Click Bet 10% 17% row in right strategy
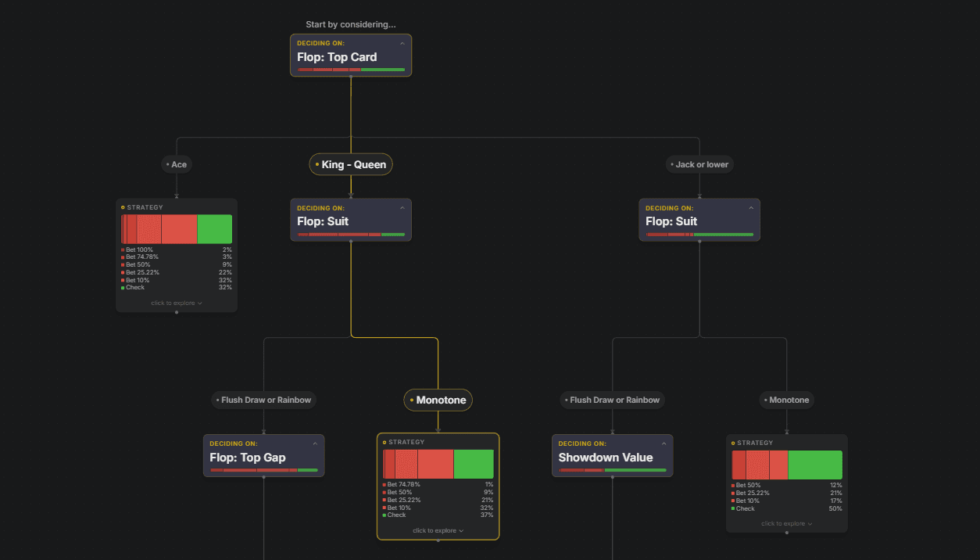980x560 pixels. click(786, 501)
